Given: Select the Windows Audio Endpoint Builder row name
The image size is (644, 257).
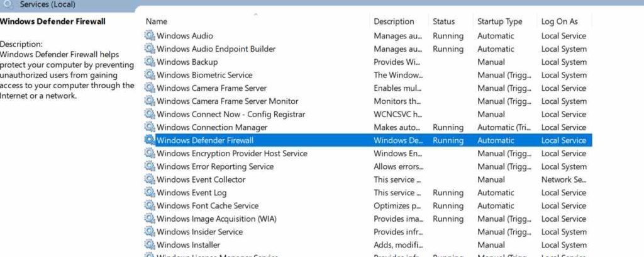Looking at the screenshot, I should pyautogui.click(x=216, y=49).
